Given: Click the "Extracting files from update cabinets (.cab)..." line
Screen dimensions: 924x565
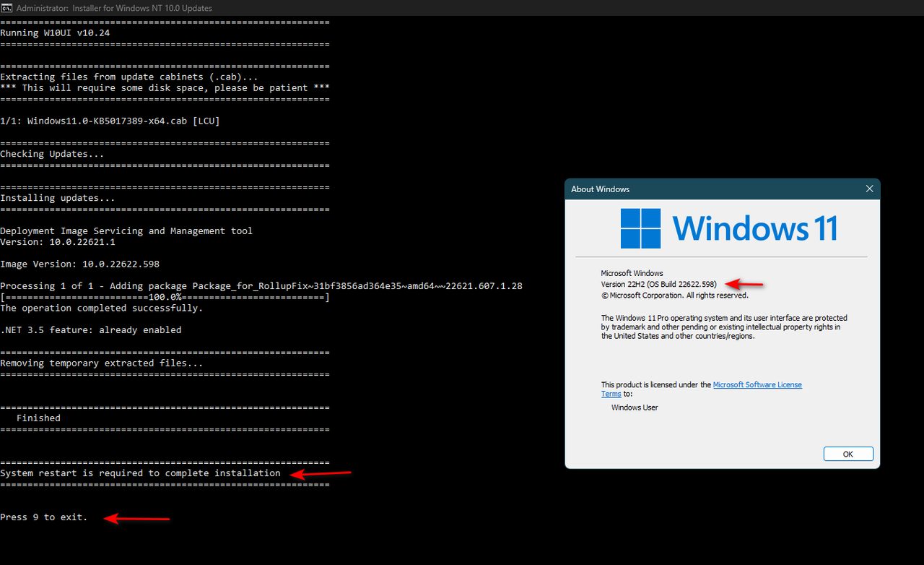Looking at the screenshot, I should (128, 77).
